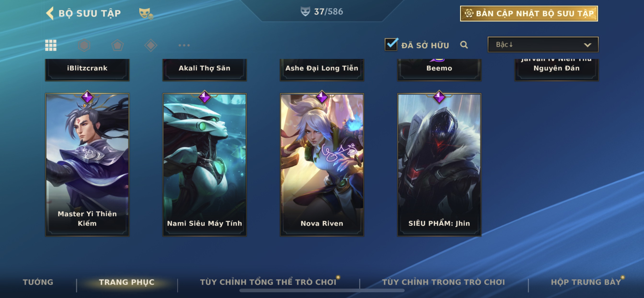Click the horizontal scrollbar below the tabs
The height and width of the screenshot is (298, 644).
322,291
